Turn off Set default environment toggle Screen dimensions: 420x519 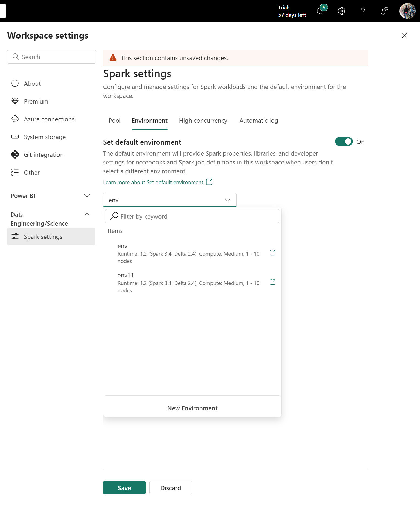(x=344, y=142)
